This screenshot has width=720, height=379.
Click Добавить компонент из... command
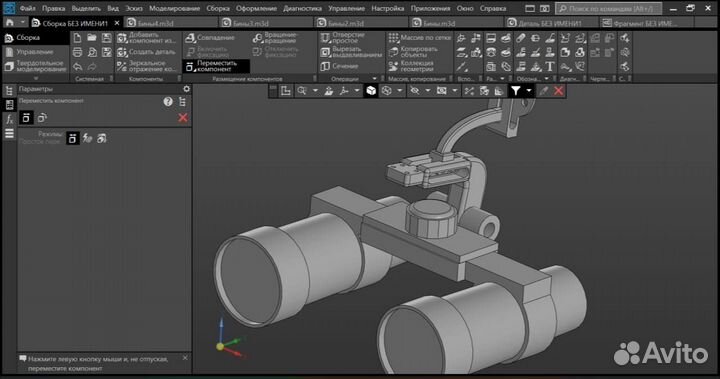pos(147,38)
